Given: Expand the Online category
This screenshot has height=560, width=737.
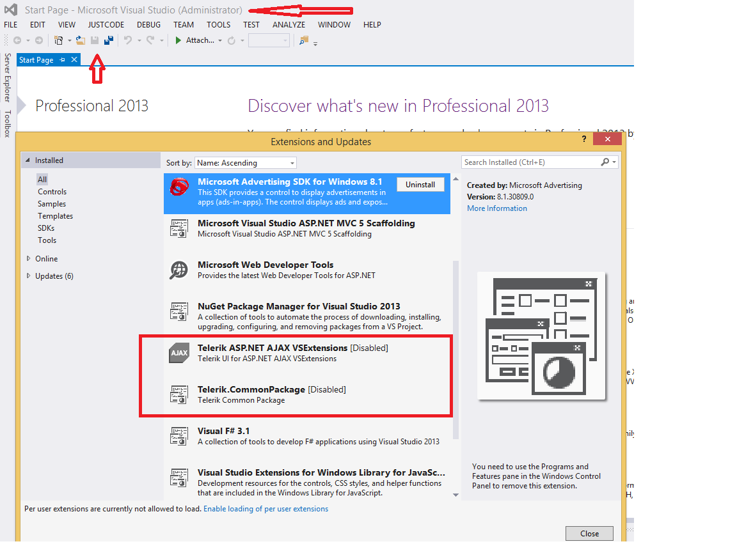Looking at the screenshot, I should [x=28, y=258].
